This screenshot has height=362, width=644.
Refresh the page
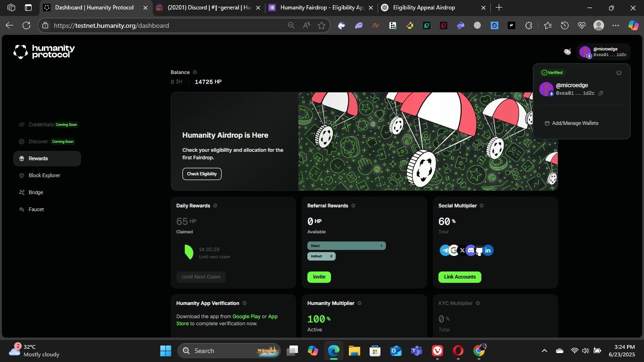(x=26, y=25)
